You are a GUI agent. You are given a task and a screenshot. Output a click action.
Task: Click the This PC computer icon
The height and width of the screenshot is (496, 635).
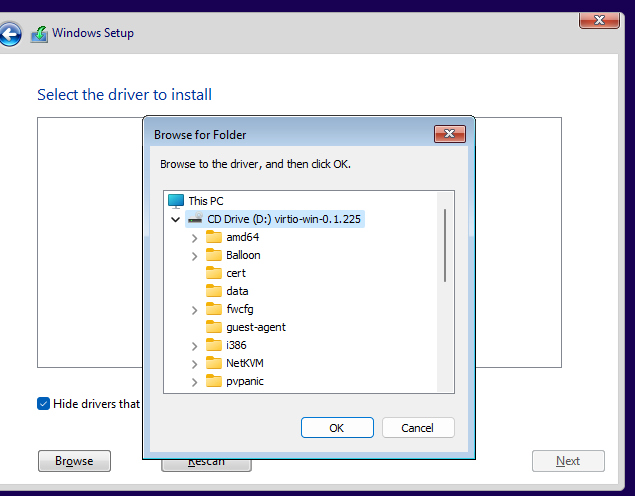tap(176, 201)
